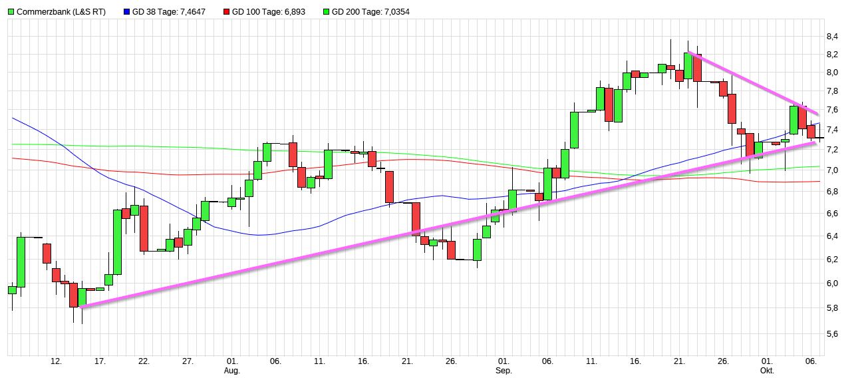Screen dimensions: 868x378
Task: Click the 7,0 price axis label
Action: click(832, 170)
